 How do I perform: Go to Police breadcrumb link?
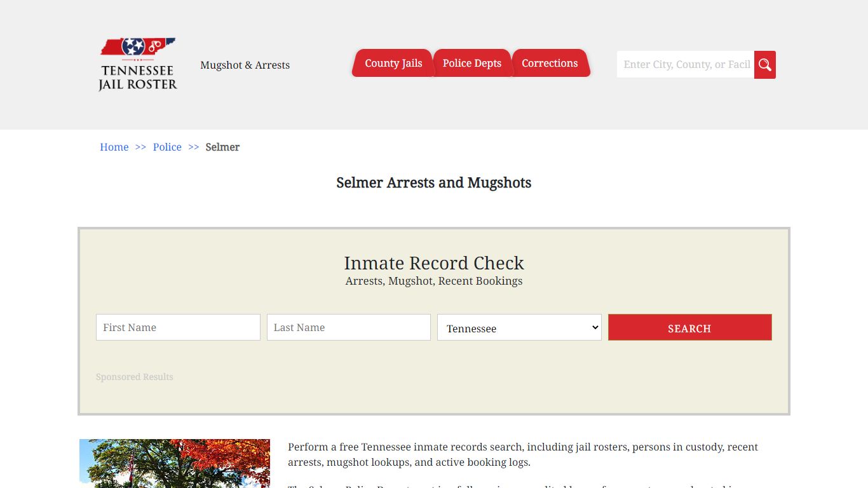pyautogui.click(x=167, y=147)
